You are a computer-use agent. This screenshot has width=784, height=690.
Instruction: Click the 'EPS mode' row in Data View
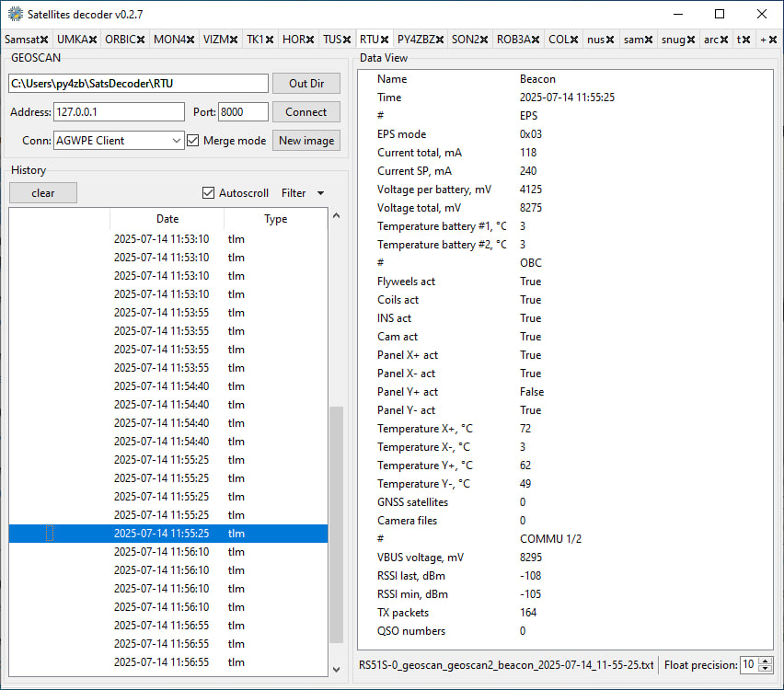(565, 134)
